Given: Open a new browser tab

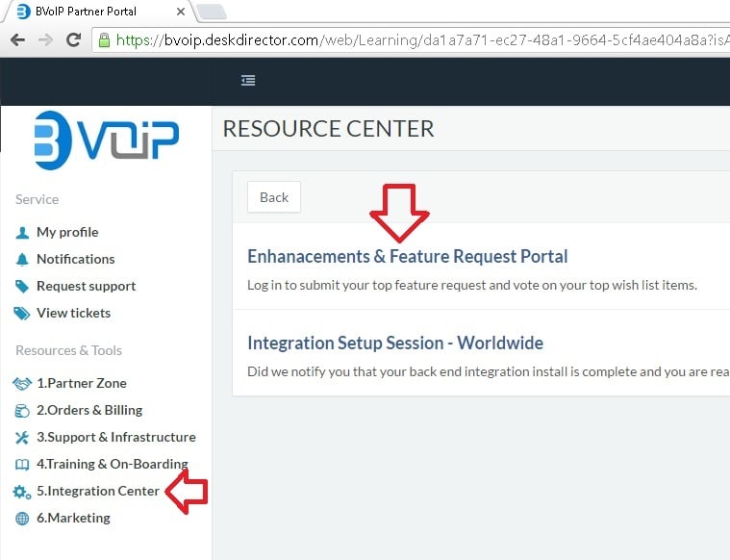Looking at the screenshot, I should pos(212,12).
